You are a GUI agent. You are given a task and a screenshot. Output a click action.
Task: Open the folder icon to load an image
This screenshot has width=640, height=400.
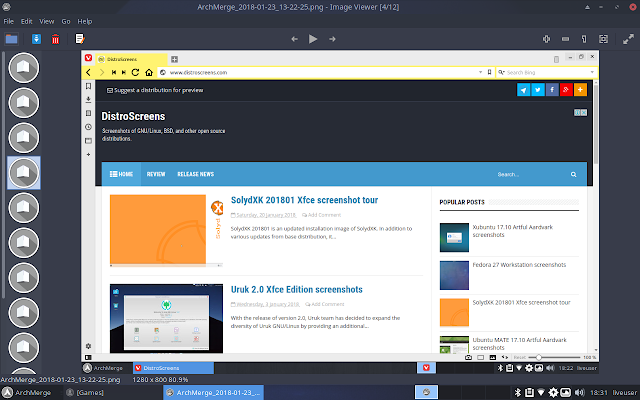[x=11, y=39]
